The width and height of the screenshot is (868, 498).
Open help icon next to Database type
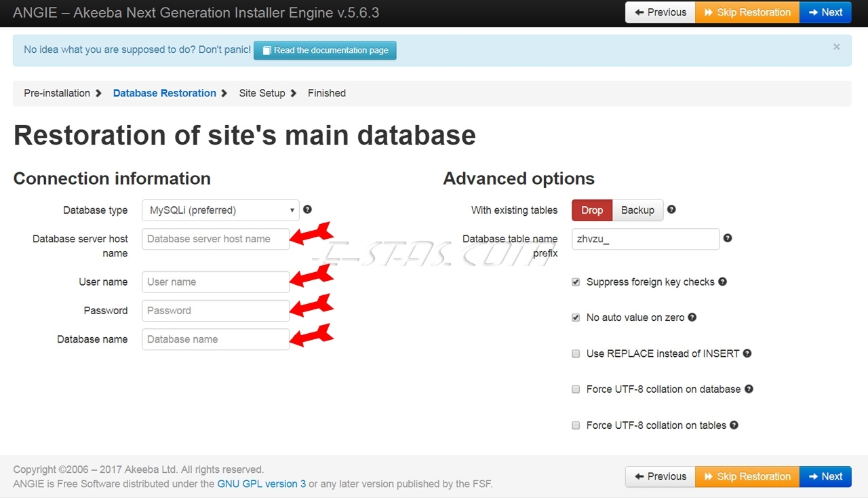pyautogui.click(x=308, y=210)
